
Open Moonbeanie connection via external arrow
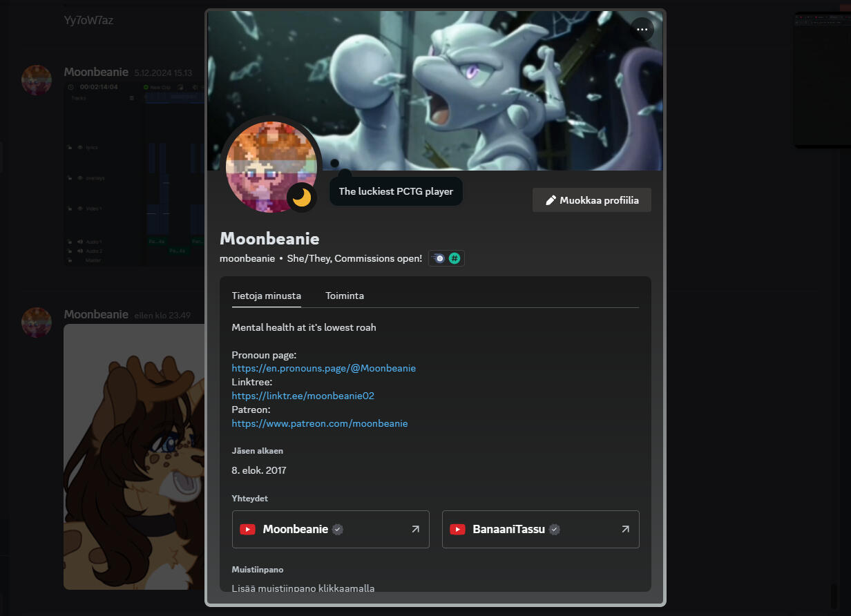415,529
